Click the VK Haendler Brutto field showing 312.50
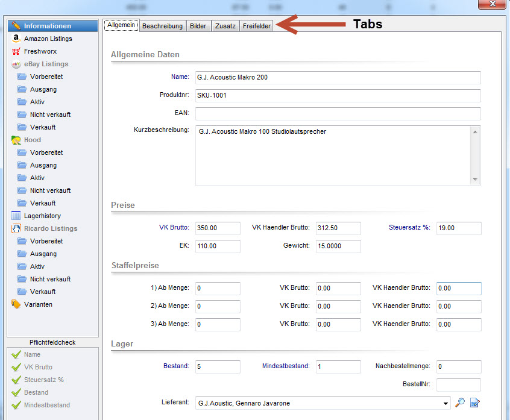This screenshot has width=510, height=420. click(x=338, y=228)
